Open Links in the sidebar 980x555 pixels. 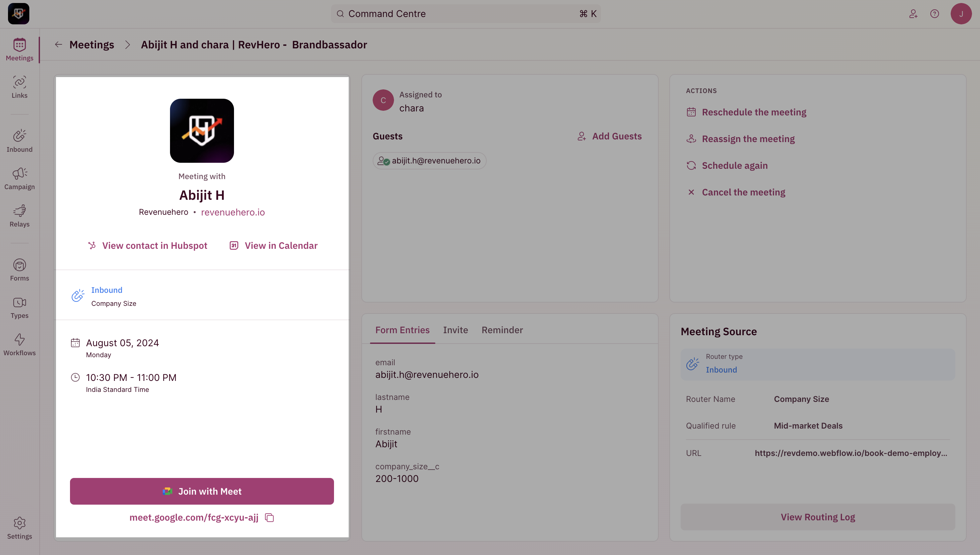tap(19, 87)
